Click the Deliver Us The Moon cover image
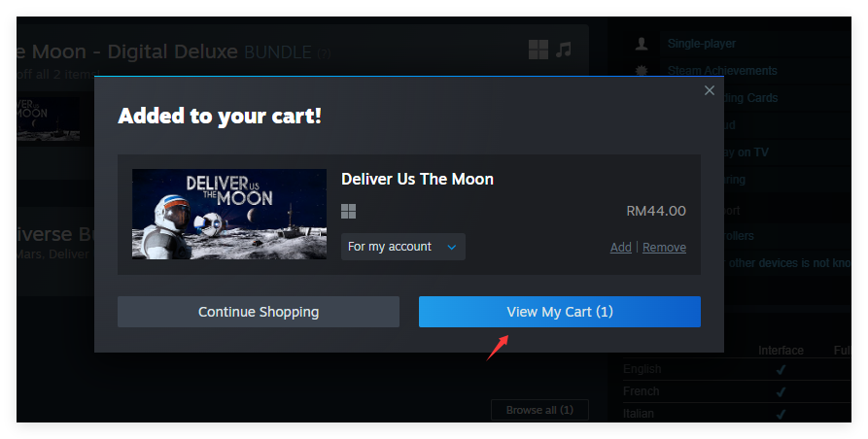Image resolution: width=868 pixels, height=439 pixels. [x=229, y=214]
